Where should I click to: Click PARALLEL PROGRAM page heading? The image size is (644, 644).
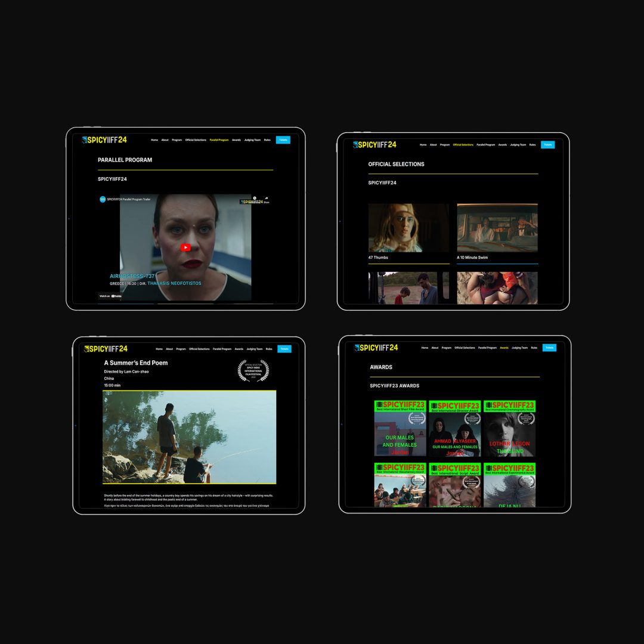125,160
